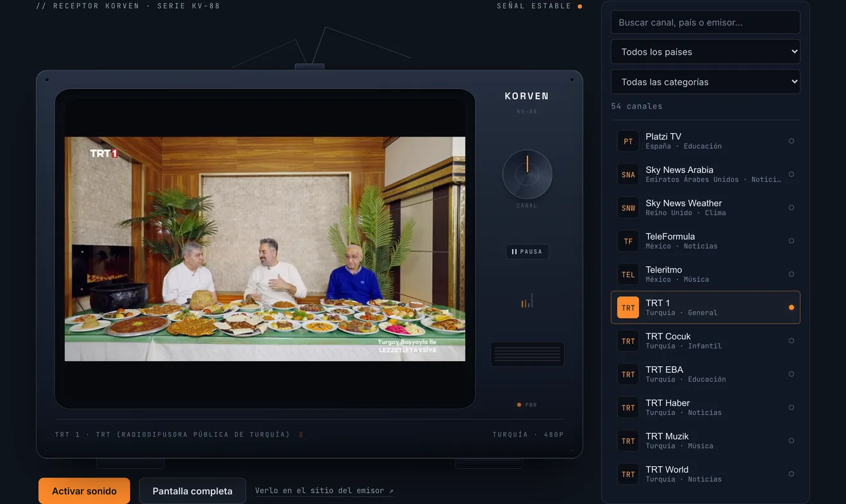Select the Platzi TV status dot
Image resolution: width=846 pixels, height=504 pixels.
coord(792,141)
